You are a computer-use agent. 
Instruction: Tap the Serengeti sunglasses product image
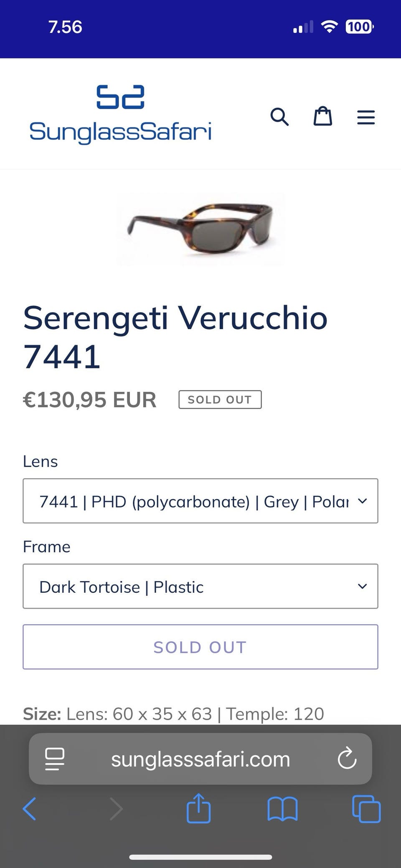200,229
